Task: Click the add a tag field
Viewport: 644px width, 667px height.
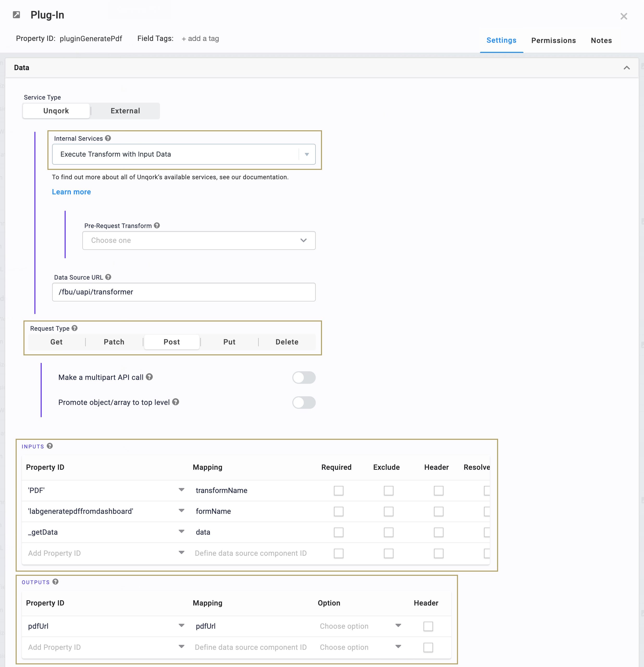Action: (x=200, y=39)
